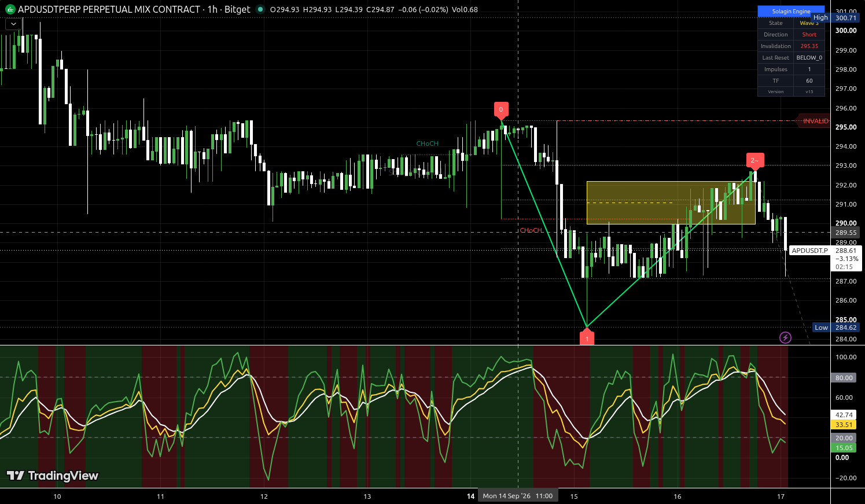Viewport: 865px width, 504px height.
Task: Click the Invalidation row label
Action: point(776,46)
